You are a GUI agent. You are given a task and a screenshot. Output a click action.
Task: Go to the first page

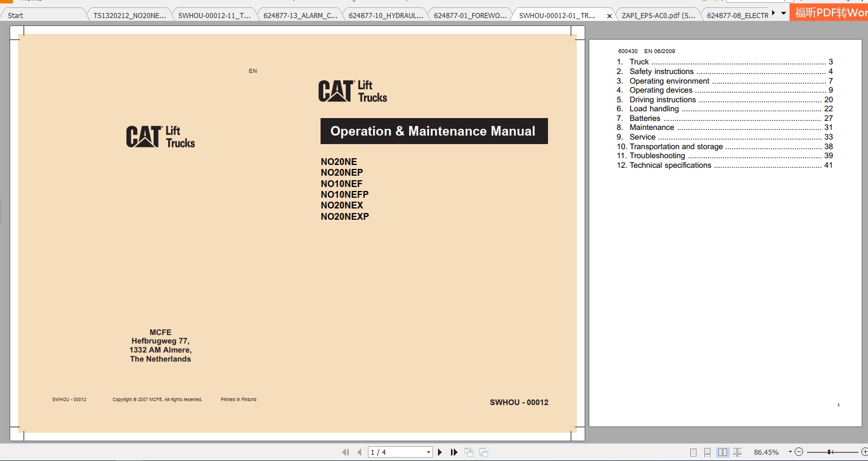click(x=345, y=452)
